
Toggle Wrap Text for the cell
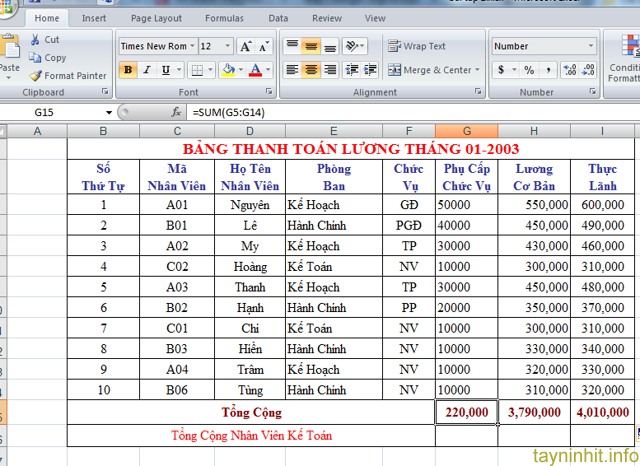coord(417,46)
